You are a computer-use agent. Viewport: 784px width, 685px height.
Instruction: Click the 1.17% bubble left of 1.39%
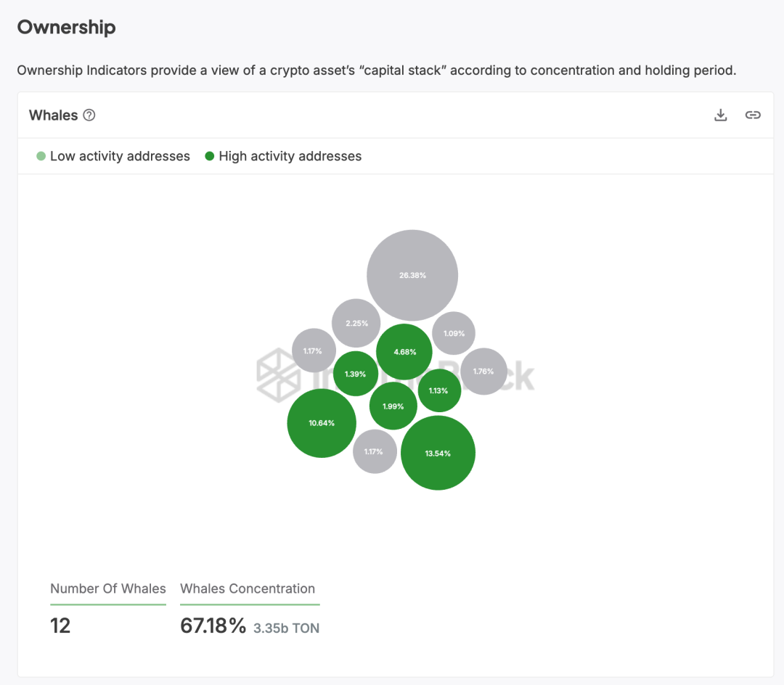pyautogui.click(x=313, y=350)
